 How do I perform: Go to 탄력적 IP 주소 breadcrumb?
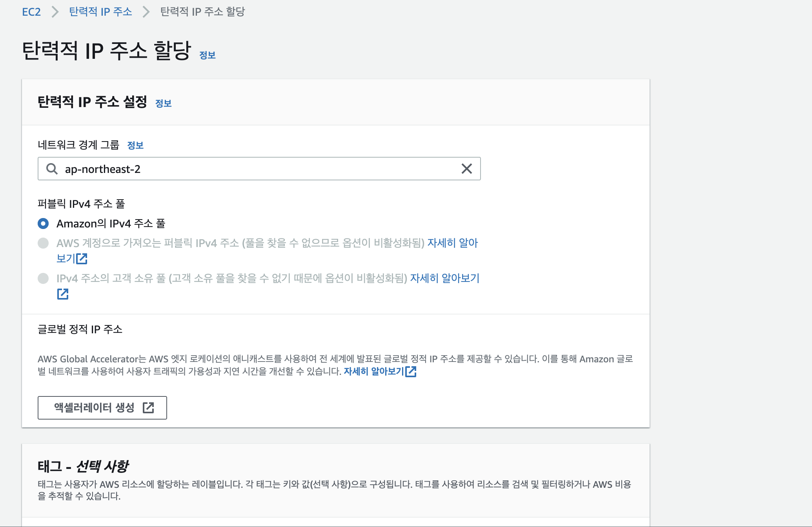coord(100,12)
